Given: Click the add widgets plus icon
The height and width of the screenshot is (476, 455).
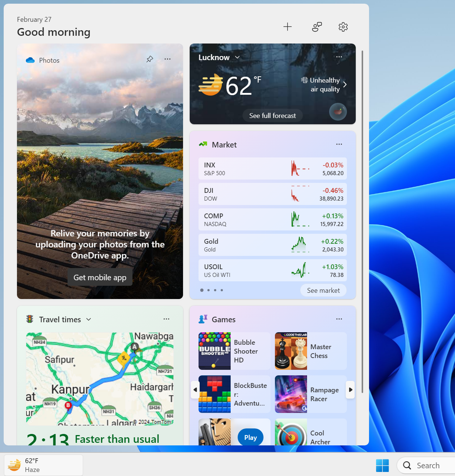Looking at the screenshot, I should (287, 27).
